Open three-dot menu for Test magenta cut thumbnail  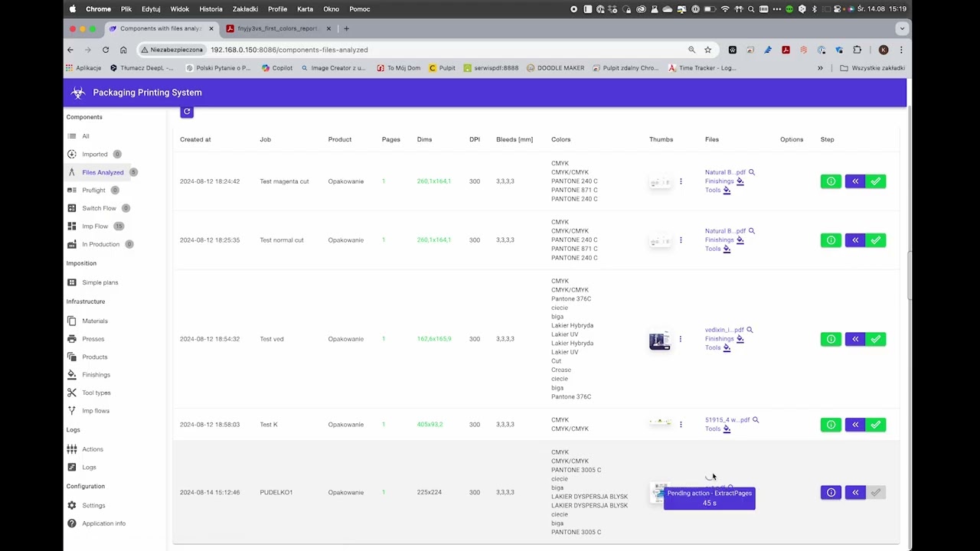pyautogui.click(x=681, y=181)
